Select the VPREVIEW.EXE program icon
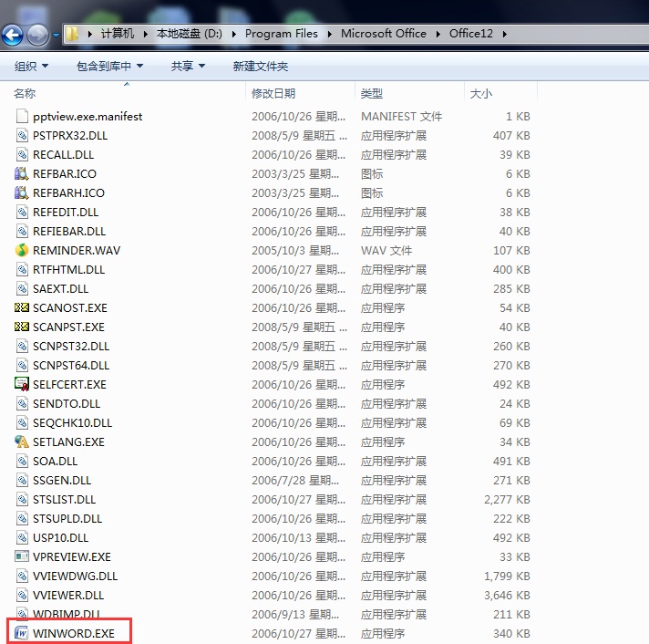Viewport: 649px width, 644px height. click(22, 556)
